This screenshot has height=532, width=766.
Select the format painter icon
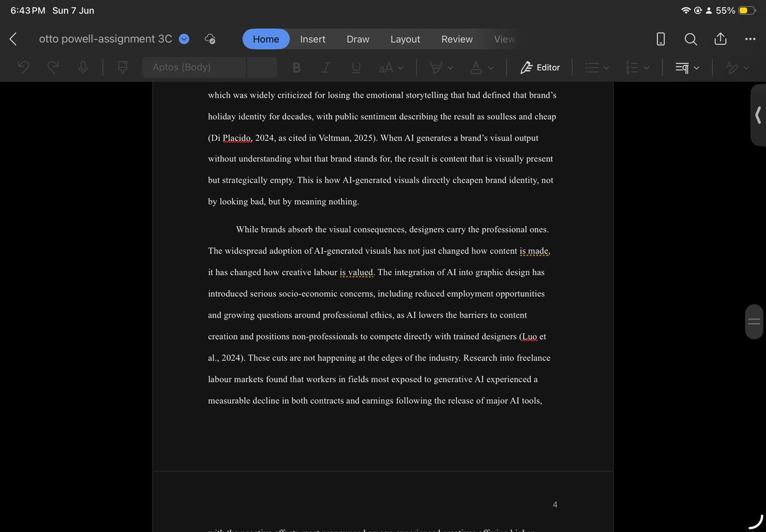pyautogui.click(x=123, y=67)
